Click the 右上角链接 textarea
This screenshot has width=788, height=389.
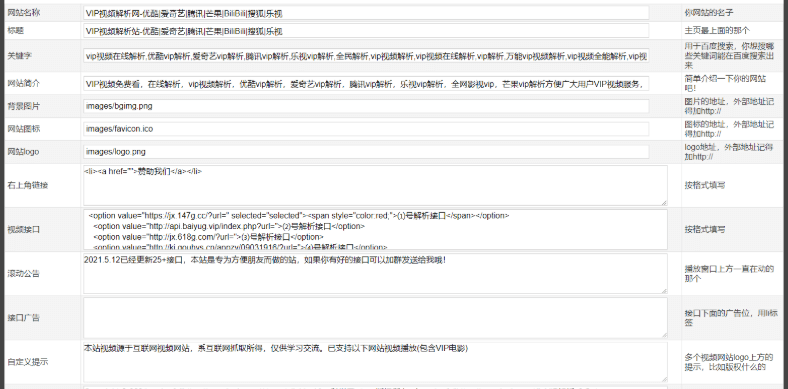pyautogui.click(x=375, y=185)
